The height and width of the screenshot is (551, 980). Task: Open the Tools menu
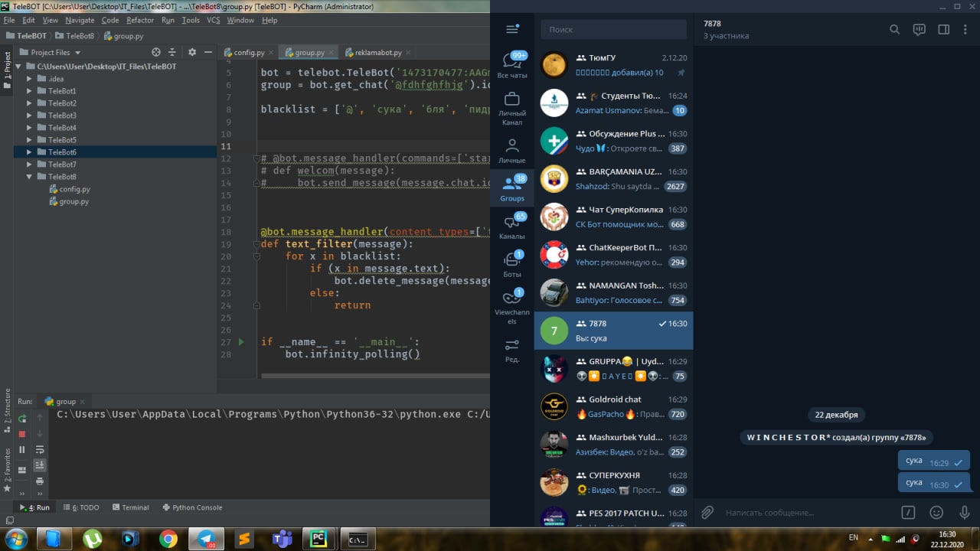pyautogui.click(x=191, y=20)
